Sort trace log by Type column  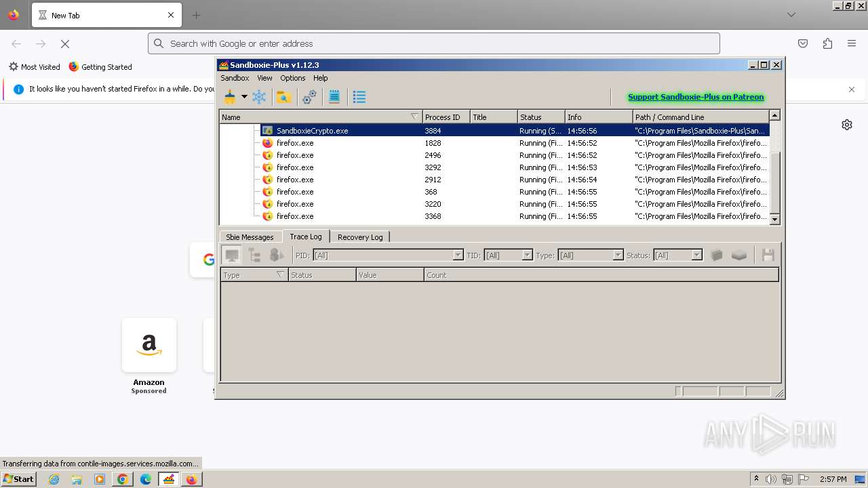pyautogui.click(x=254, y=275)
